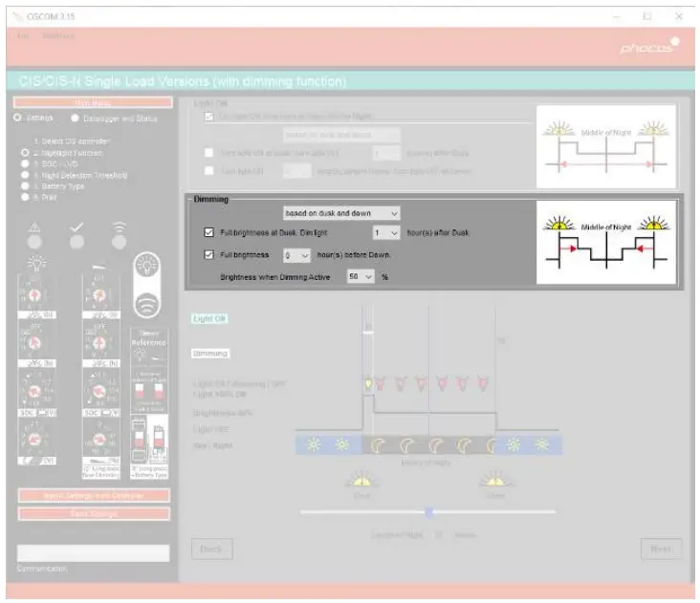Click the Light Off timing diagram image

(605, 146)
